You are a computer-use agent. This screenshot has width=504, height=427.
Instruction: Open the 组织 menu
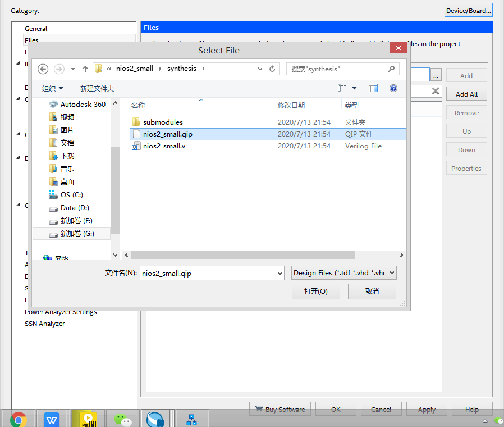pyautogui.click(x=52, y=88)
